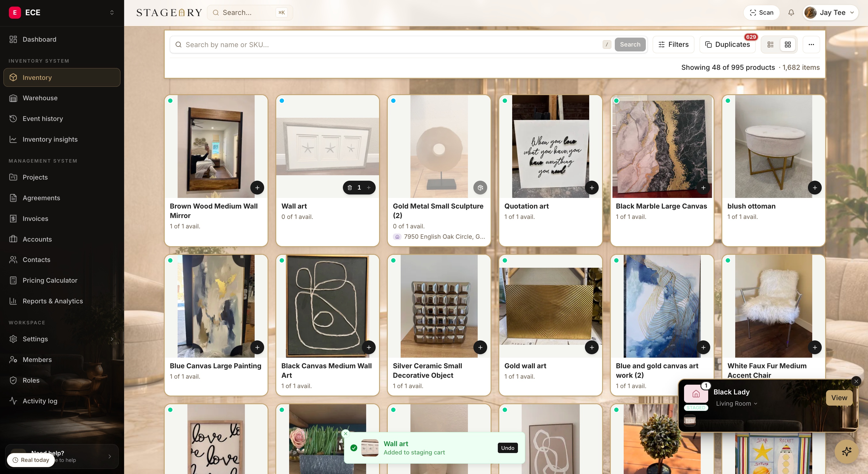Close the Black Lady staging cart popup

point(856,381)
